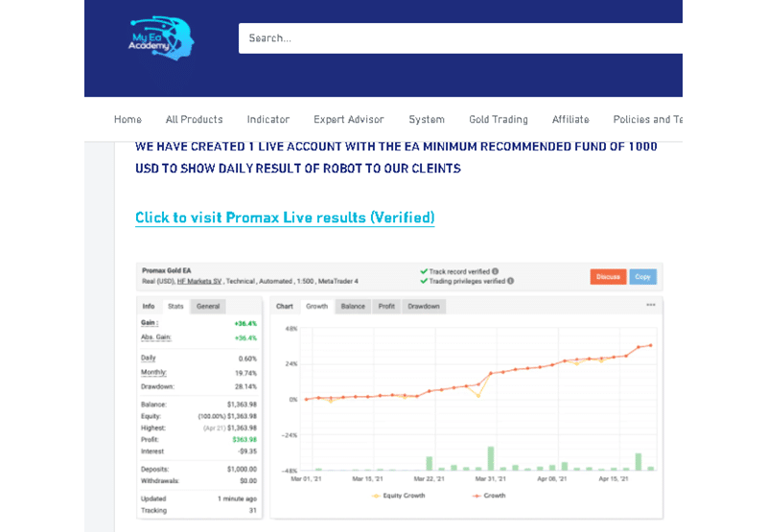Click the Trading privileges verified checkmark

(424, 281)
